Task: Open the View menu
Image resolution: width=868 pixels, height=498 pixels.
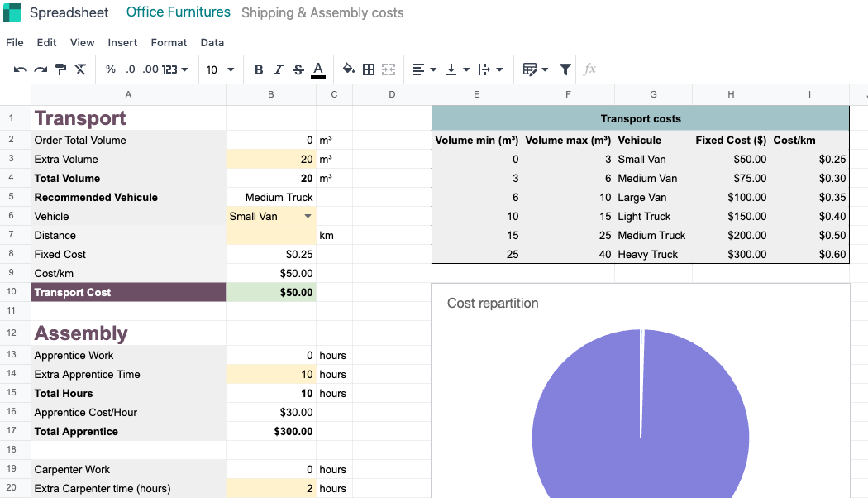Action: (82, 43)
